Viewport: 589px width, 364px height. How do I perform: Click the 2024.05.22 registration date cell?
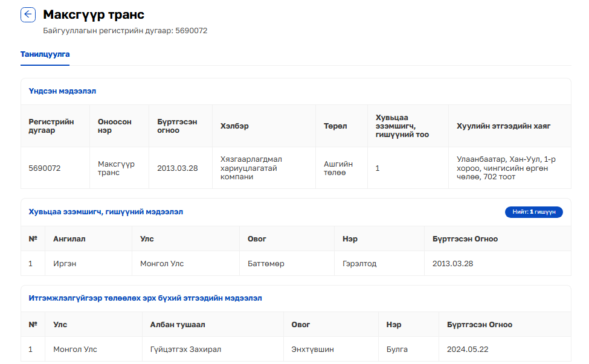(x=467, y=350)
